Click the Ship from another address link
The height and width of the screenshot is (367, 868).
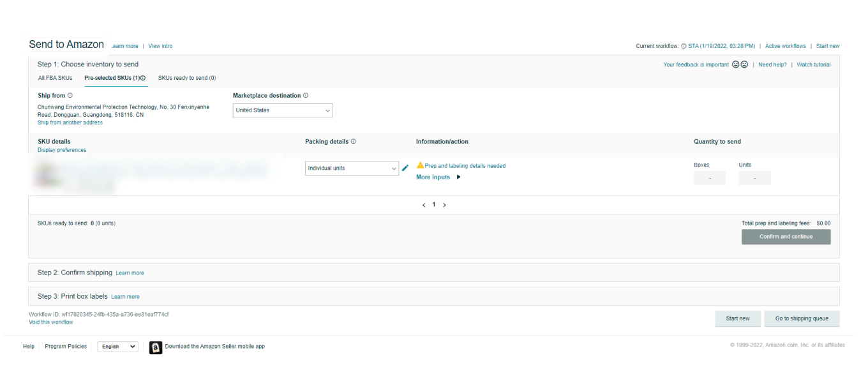(x=70, y=123)
